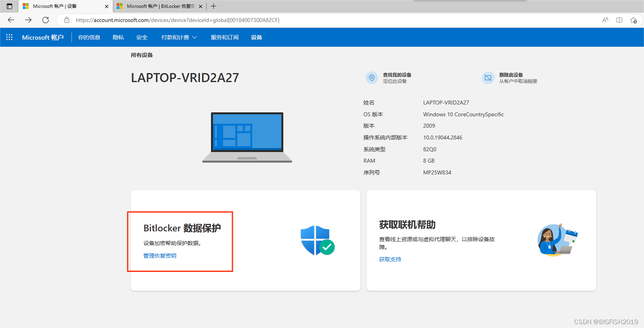Go forward in browser history
The height and width of the screenshot is (328, 644).
pos(28,20)
